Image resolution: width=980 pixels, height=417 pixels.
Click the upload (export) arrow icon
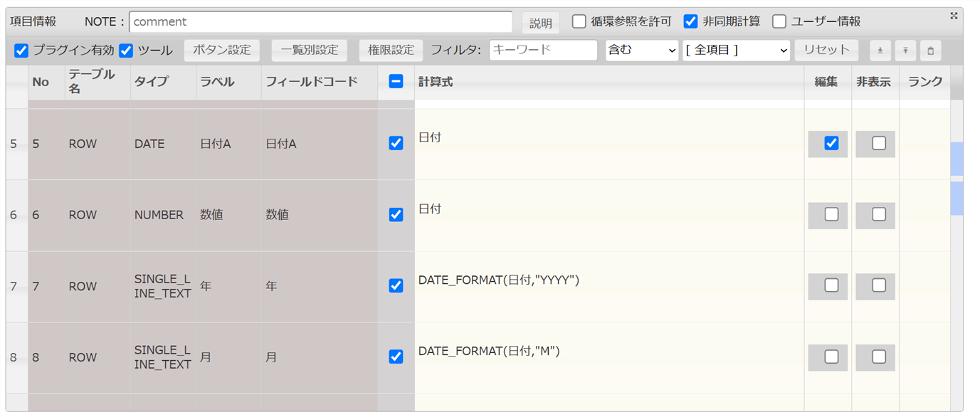tap(905, 51)
